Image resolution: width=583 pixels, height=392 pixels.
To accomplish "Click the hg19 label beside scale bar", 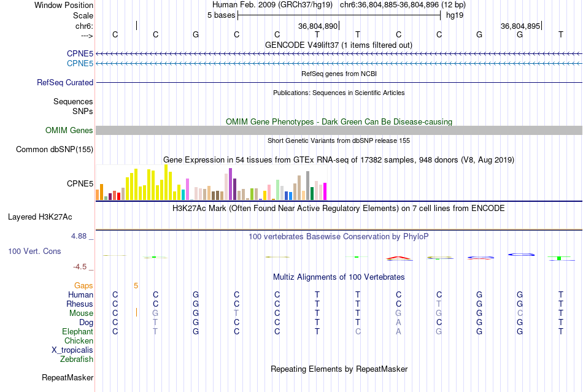I will tap(455, 15).
